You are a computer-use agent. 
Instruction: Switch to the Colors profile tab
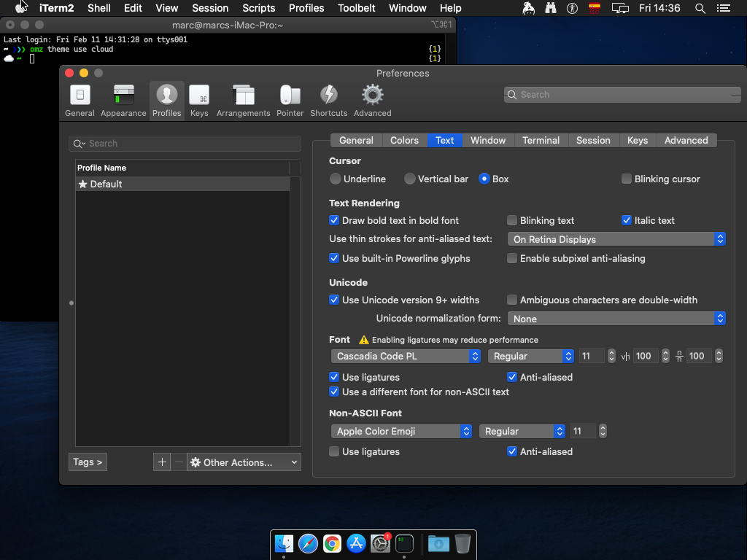click(x=404, y=140)
